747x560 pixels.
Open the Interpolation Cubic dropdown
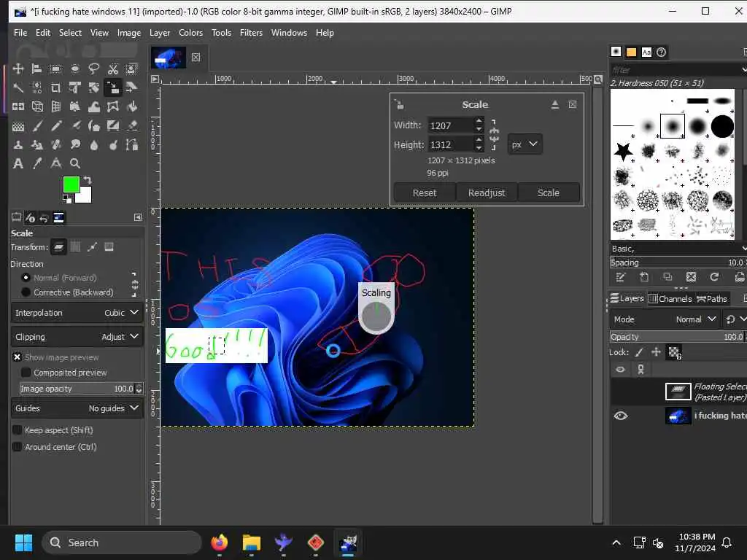click(77, 313)
